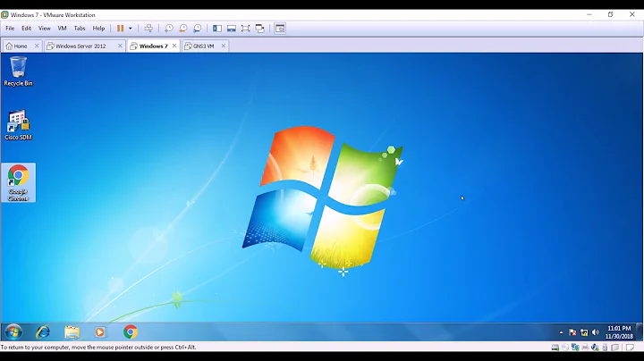Show or hide the library sidebar
The image size is (644, 361).
217,29
